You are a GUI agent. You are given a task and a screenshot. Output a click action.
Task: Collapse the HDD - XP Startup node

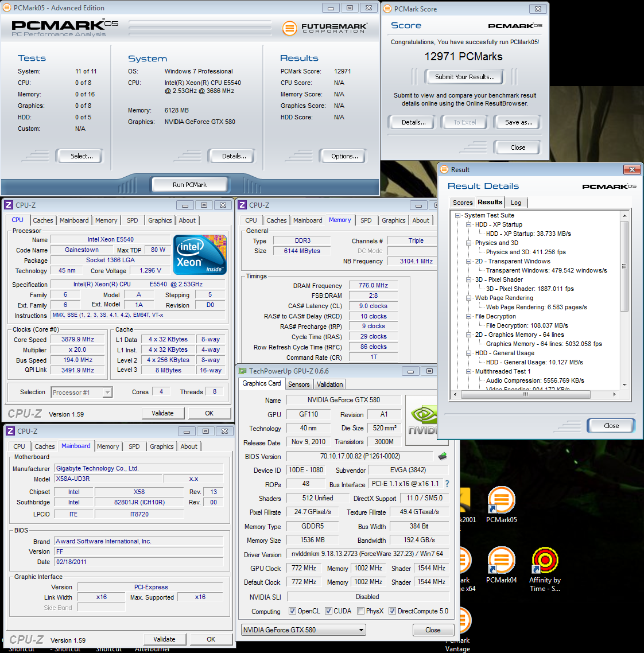468,224
